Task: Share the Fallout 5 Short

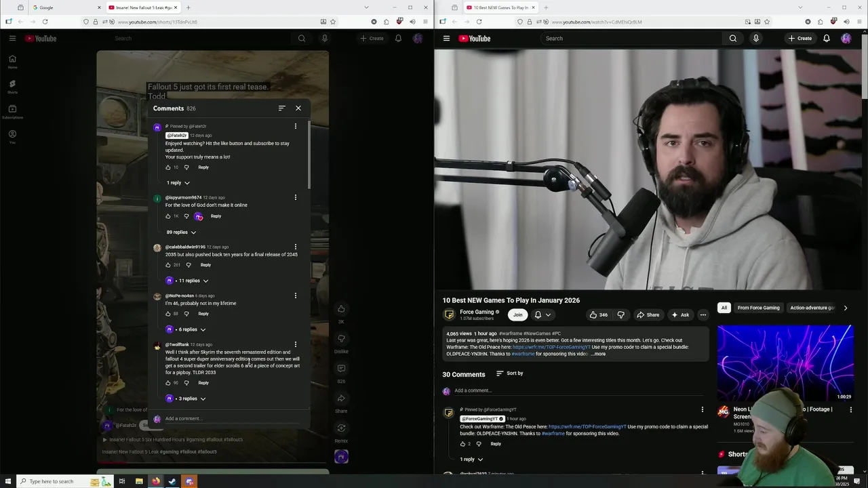Action: point(341,399)
